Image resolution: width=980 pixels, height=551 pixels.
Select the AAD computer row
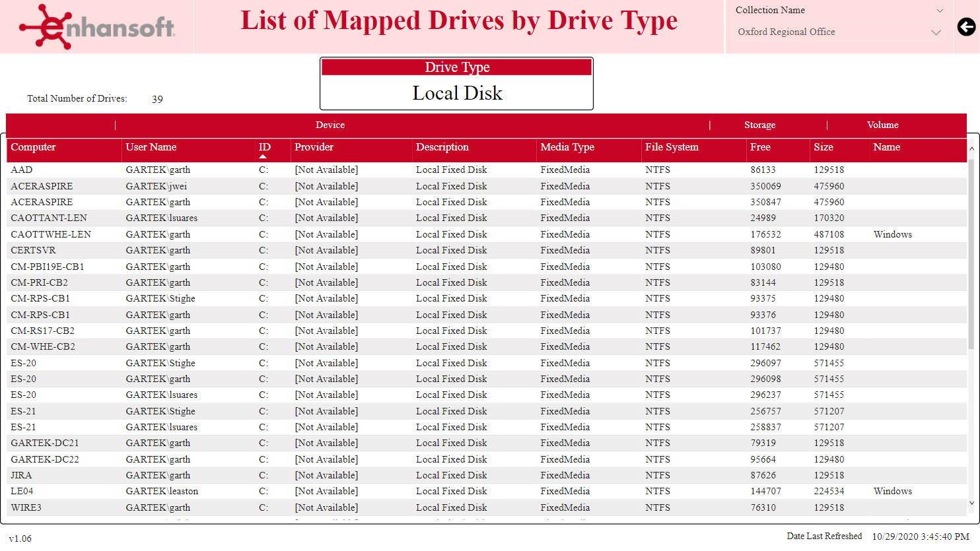(x=22, y=170)
